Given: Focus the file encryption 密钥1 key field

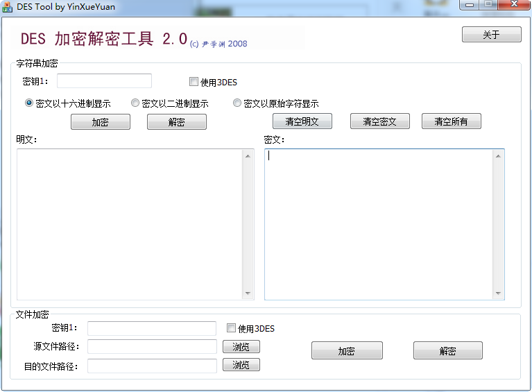Looking at the screenshot, I should [152, 328].
